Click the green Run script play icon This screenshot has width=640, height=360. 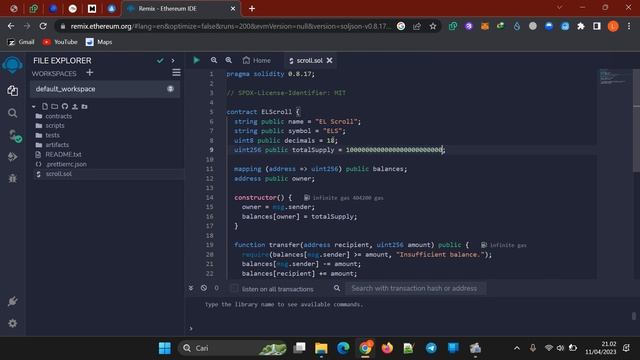point(196,60)
